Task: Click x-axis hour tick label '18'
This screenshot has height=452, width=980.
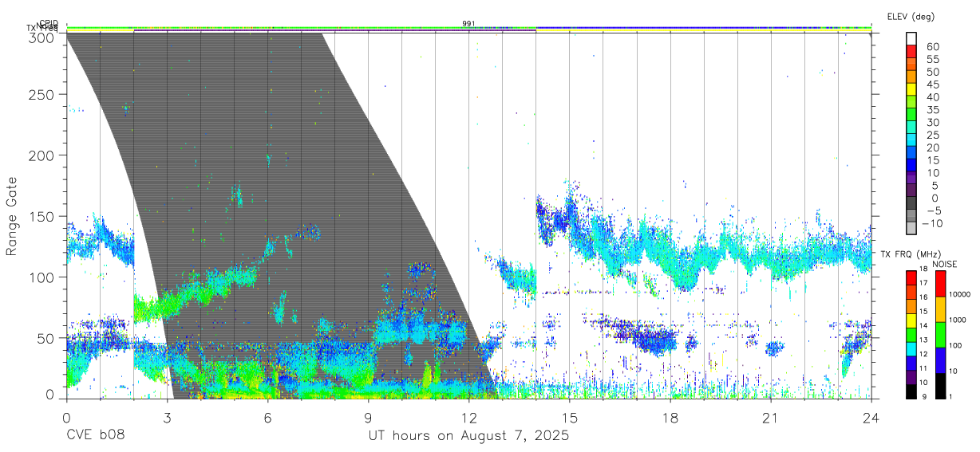Action: click(670, 418)
